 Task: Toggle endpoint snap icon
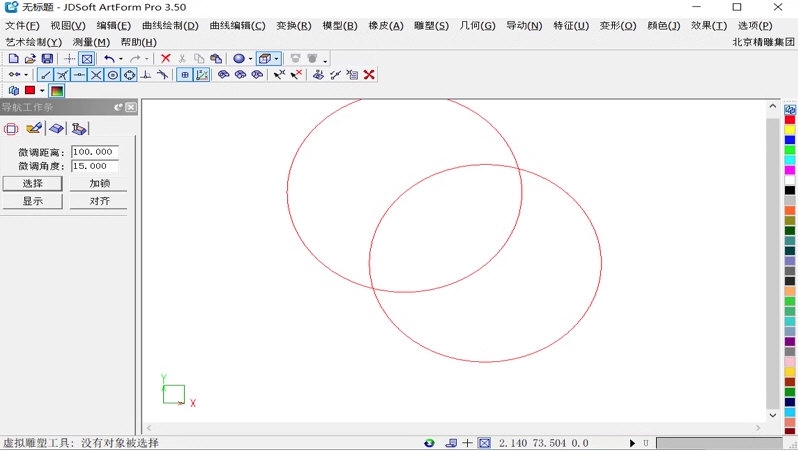pos(45,75)
